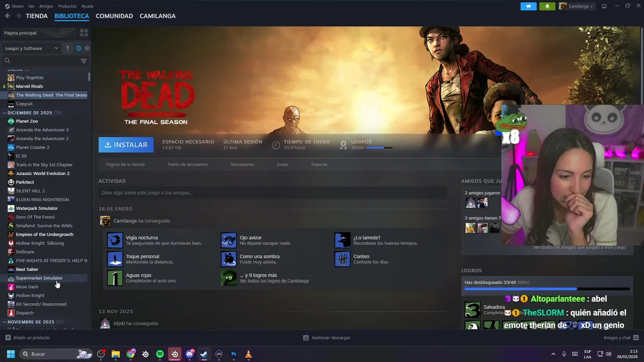
Task: Click the sort direction up-arrow icon
Action: click(67, 48)
